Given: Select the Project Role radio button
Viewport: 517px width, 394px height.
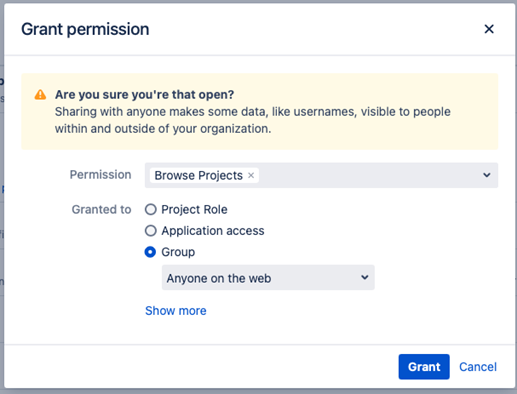Looking at the screenshot, I should (x=151, y=210).
